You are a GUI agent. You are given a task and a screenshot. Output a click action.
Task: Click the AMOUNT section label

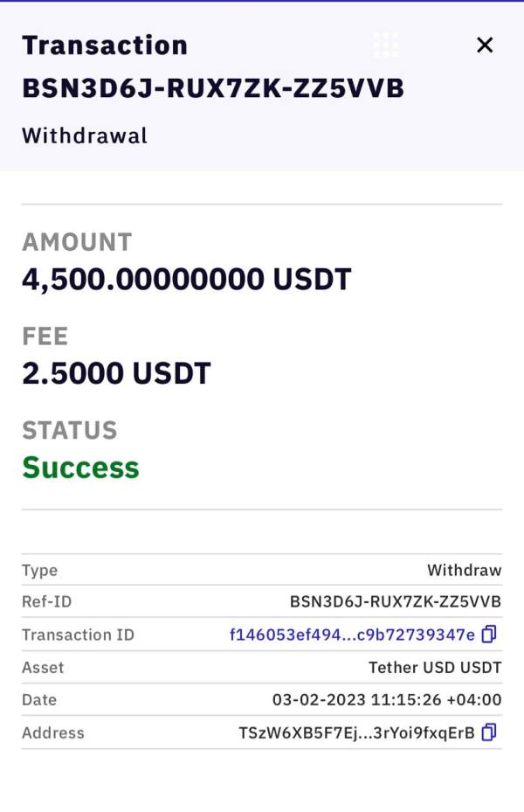pos(77,242)
